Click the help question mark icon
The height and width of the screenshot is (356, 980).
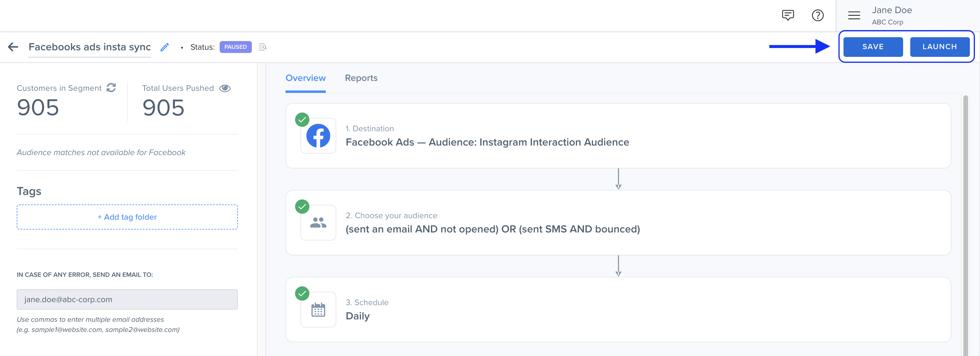817,15
